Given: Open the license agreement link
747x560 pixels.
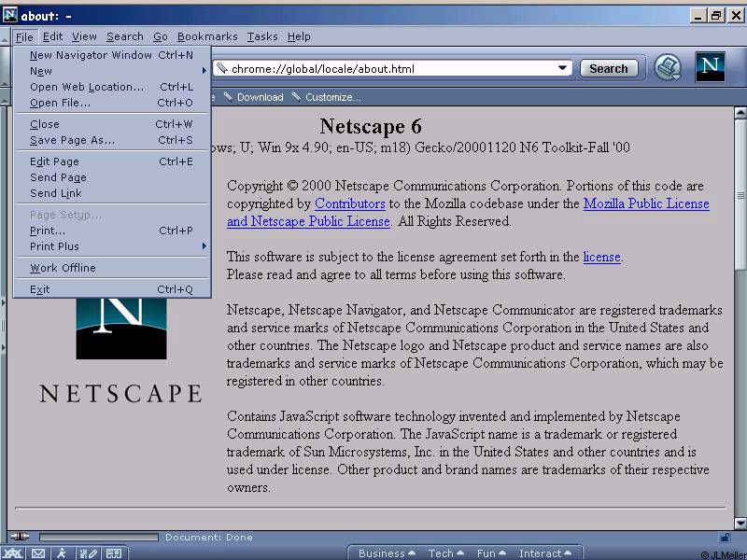Looking at the screenshot, I should click(x=601, y=257).
